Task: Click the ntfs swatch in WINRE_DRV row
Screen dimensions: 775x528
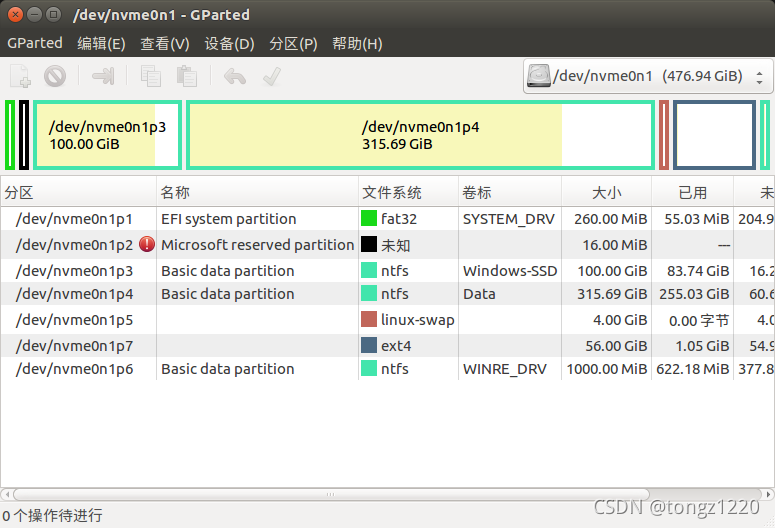Action: pyautogui.click(x=369, y=368)
